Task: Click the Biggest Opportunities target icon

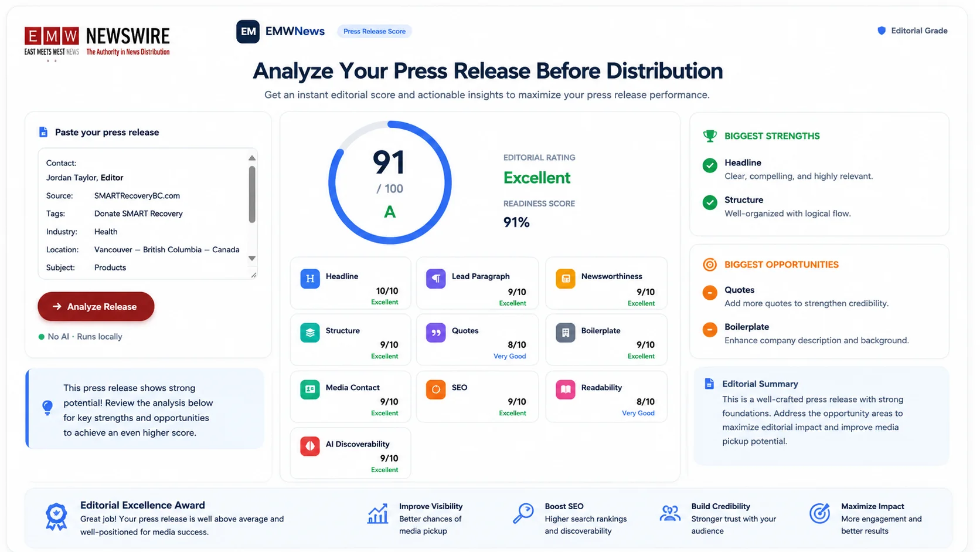Action: click(x=710, y=265)
